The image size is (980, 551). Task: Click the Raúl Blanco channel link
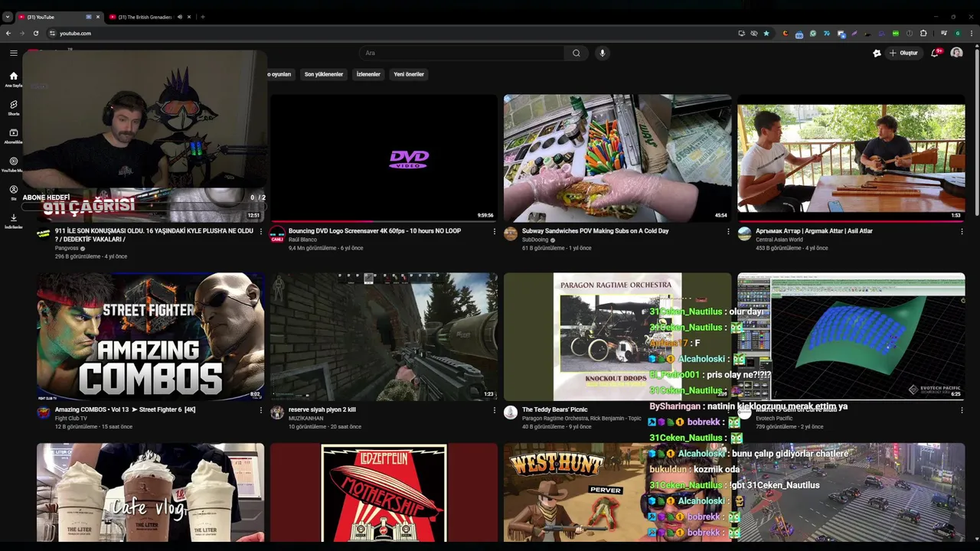coord(302,240)
